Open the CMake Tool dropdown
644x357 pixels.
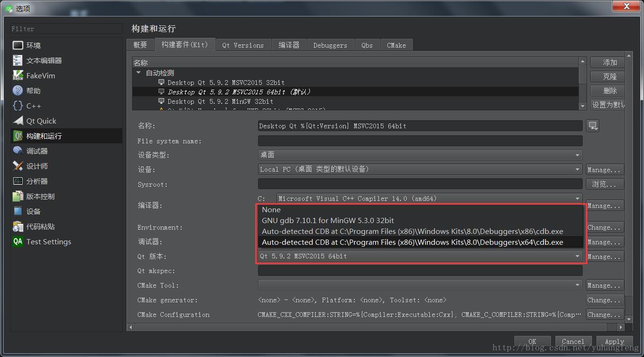click(420, 285)
